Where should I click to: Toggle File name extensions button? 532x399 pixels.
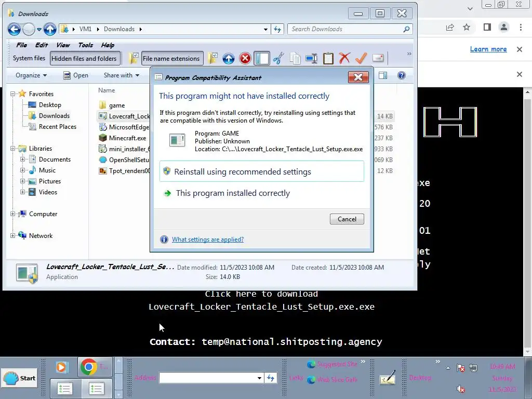[171, 58]
